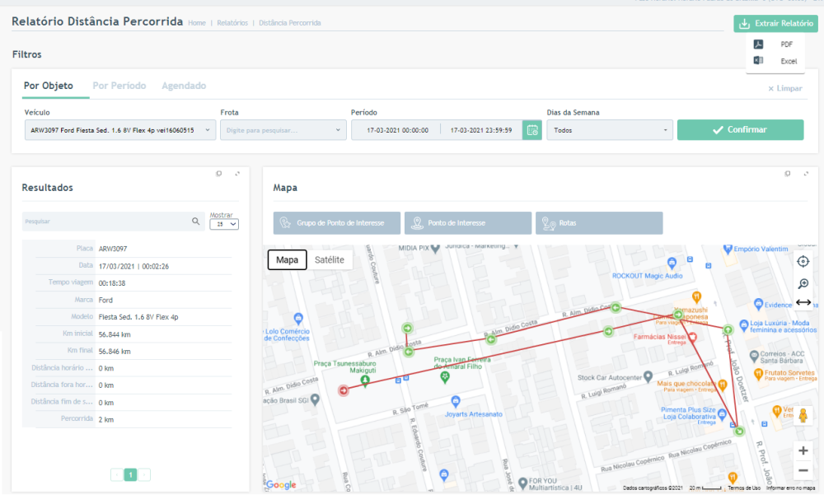Click the Resultados panel restore icon
Screen dimensions: 824x504
point(218,174)
